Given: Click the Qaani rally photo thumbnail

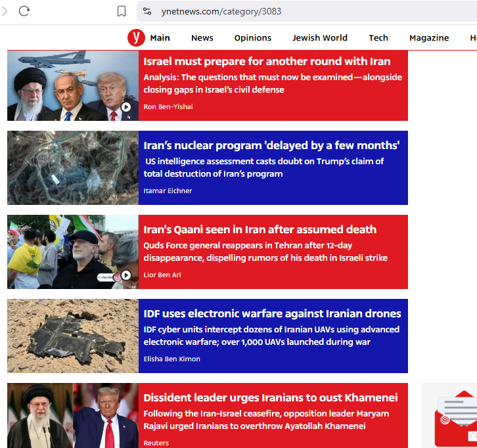Looking at the screenshot, I should [x=73, y=252].
